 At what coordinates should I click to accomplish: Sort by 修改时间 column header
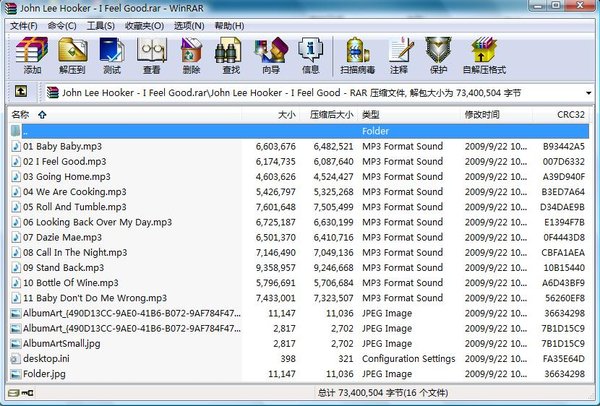(497, 114)
